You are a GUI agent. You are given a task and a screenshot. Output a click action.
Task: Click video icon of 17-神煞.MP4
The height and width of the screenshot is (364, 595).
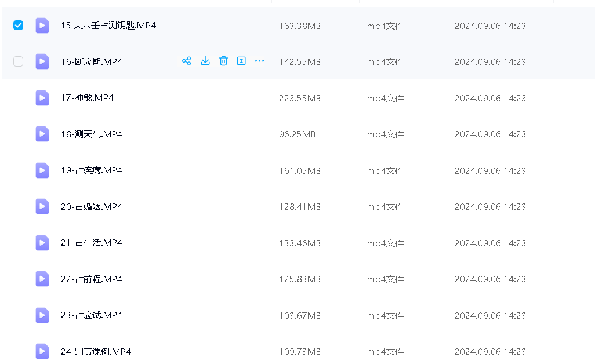(x=42, y=98)
